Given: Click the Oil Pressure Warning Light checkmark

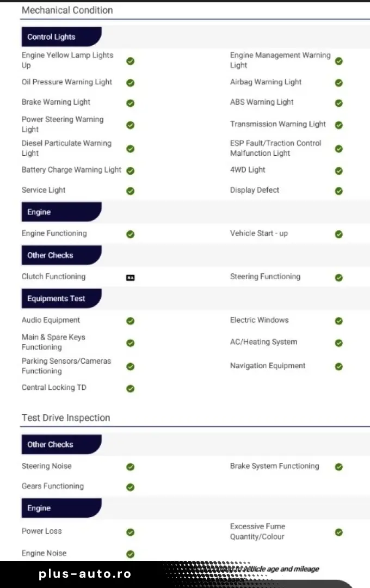Looking at the screenshot, I should click(131, 83).
